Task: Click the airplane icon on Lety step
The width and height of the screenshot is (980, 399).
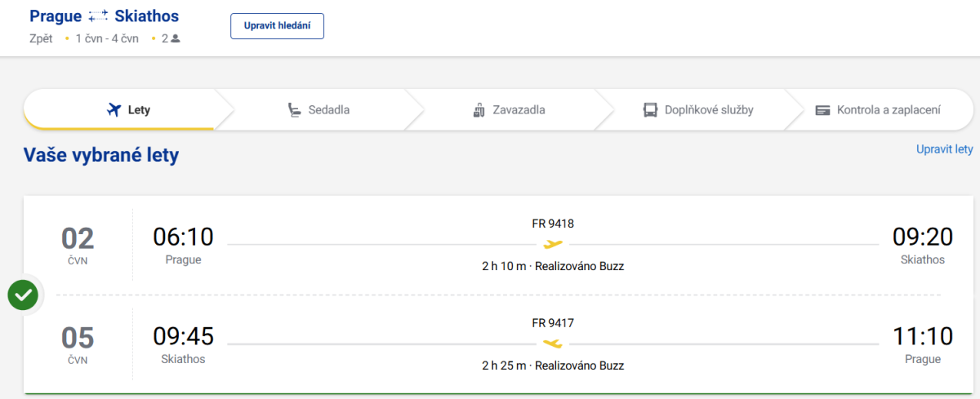Action: click(x=114, y=110)
